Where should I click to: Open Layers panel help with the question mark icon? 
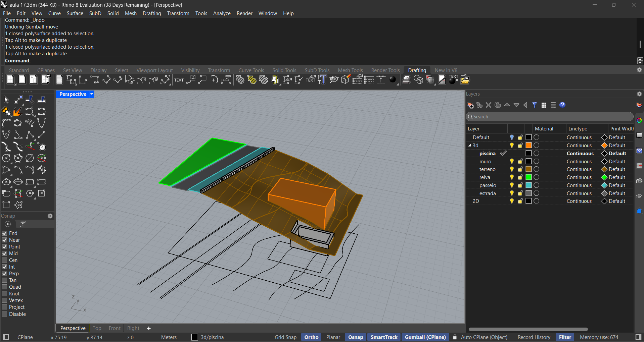click(x=562, y=105)
